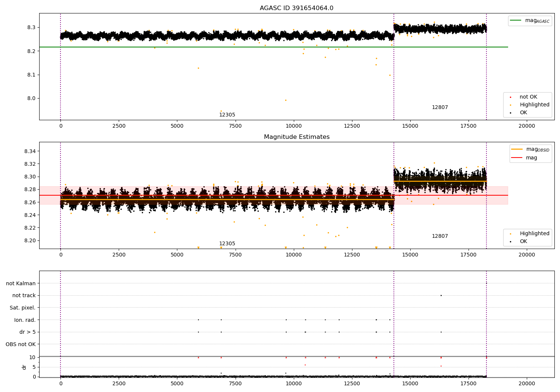Click the 15000 x-axis tick under Magnitude Estimates plot
The width and height of the screenshot is (560, 392).
(x=410, y=255)
